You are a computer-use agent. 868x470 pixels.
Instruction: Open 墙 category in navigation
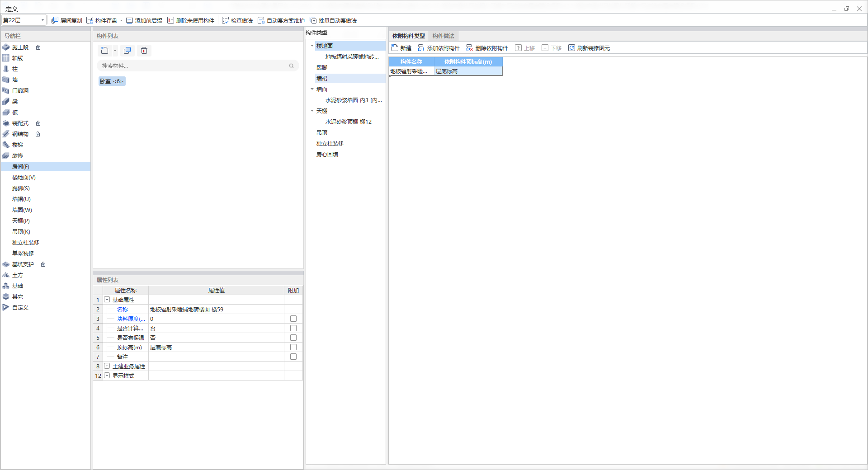(15, 80)
